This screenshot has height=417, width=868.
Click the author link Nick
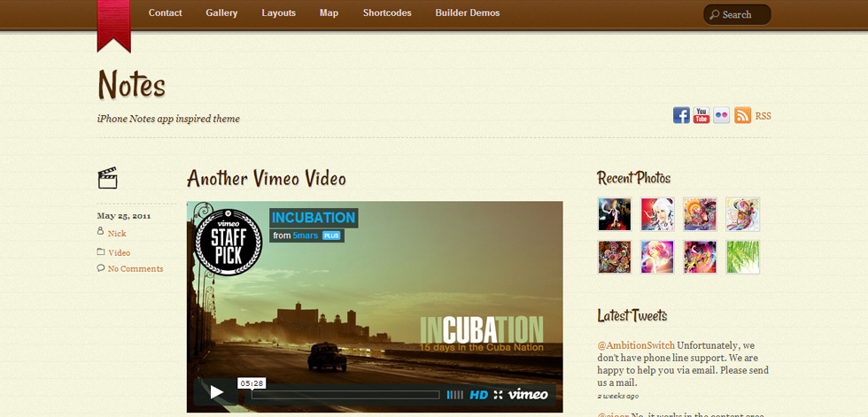point(117,234)
